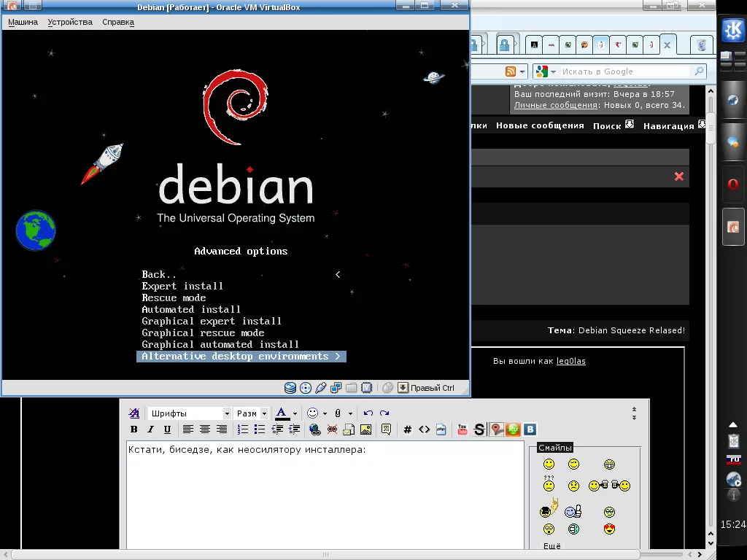Open the Шрифты font dropdown
Screen dimensions: 747x560
tap(190, 413)
